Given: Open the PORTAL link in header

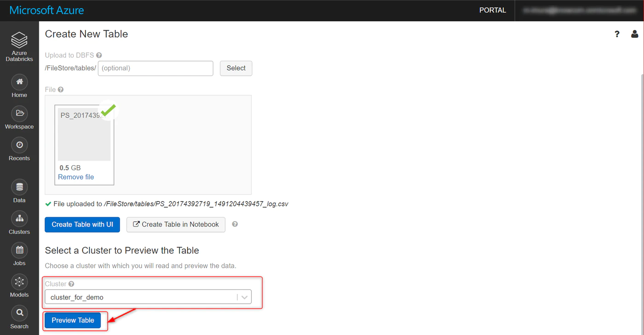Looking at the screenshot, I should (x=493, y=10).
